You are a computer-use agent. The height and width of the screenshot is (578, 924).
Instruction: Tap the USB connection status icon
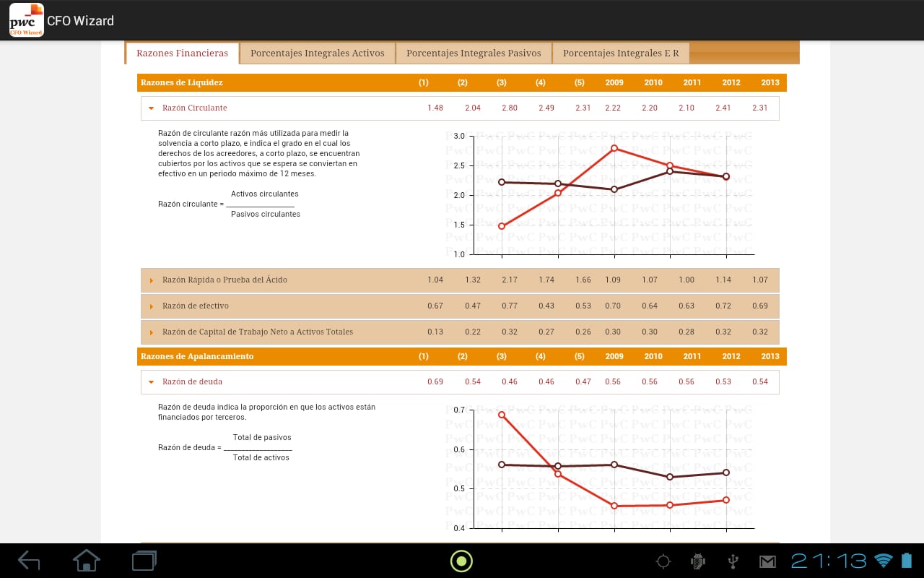pyautogui.click(x=733, y=561)
